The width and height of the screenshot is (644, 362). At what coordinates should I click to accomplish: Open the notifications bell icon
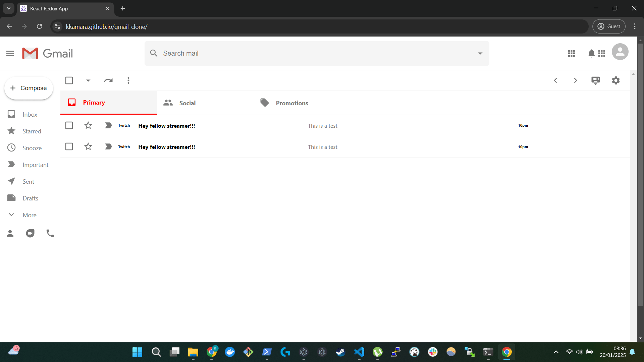pos(591,53)
